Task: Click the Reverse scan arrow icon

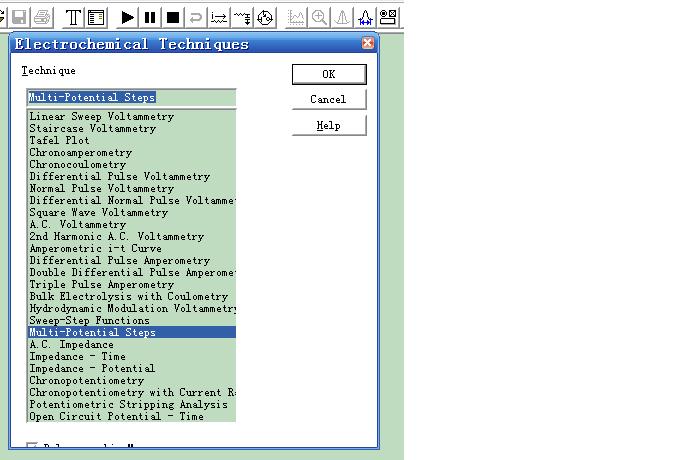Action: [x=196, y=17]
